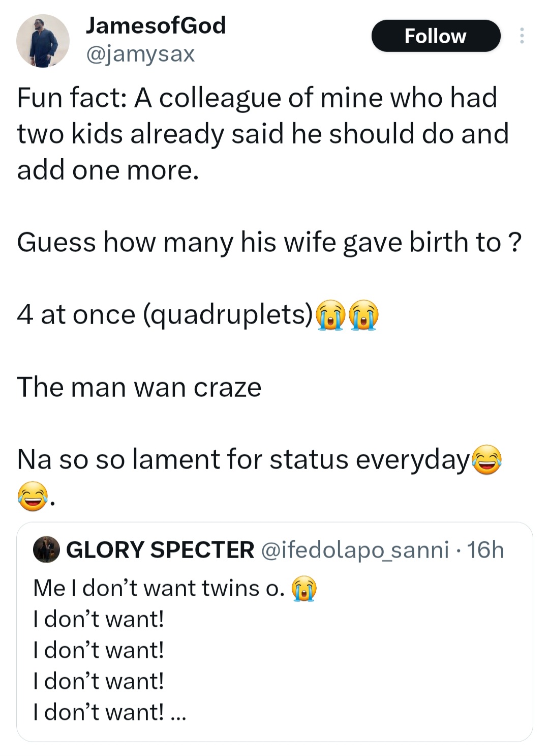
Task: Click the crying emoji in quoted tweet
Action: point(303,589)
